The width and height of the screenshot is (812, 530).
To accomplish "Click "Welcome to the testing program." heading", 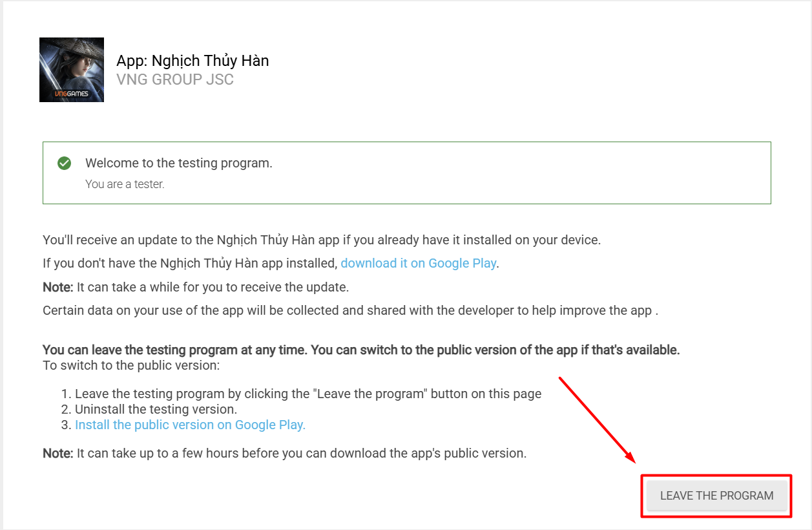I will (x=179, y=163).
